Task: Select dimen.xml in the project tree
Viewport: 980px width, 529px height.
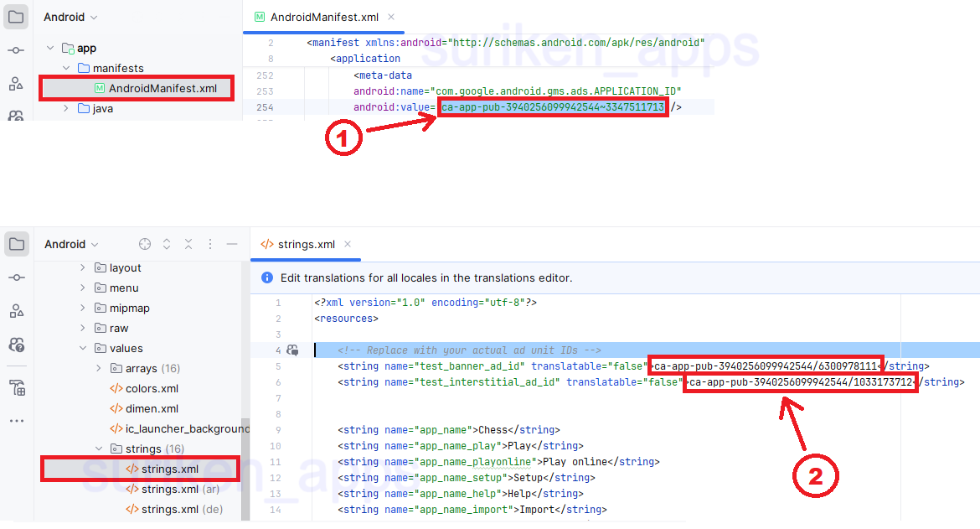Action: (151, 408)
